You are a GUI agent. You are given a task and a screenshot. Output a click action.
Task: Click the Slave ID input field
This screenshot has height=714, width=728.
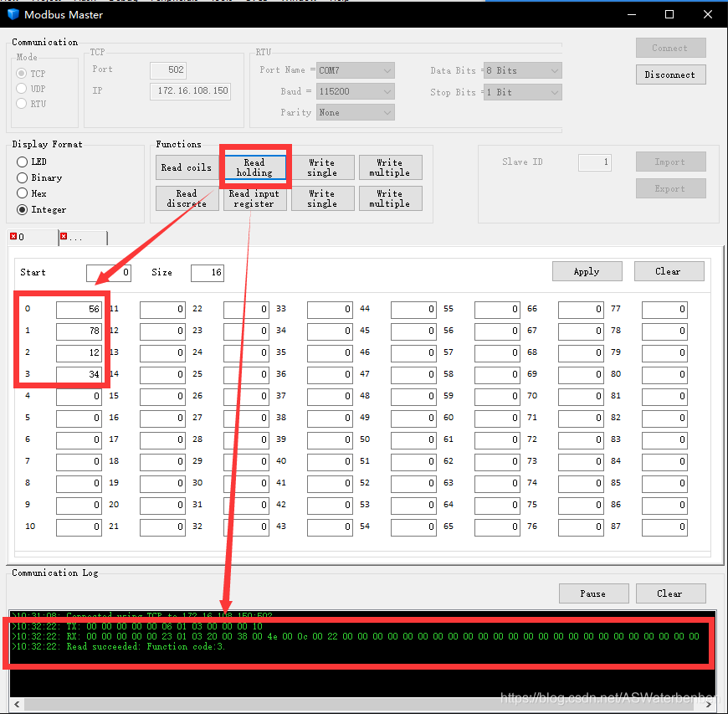pyautogui.click(x=595, y=162)
